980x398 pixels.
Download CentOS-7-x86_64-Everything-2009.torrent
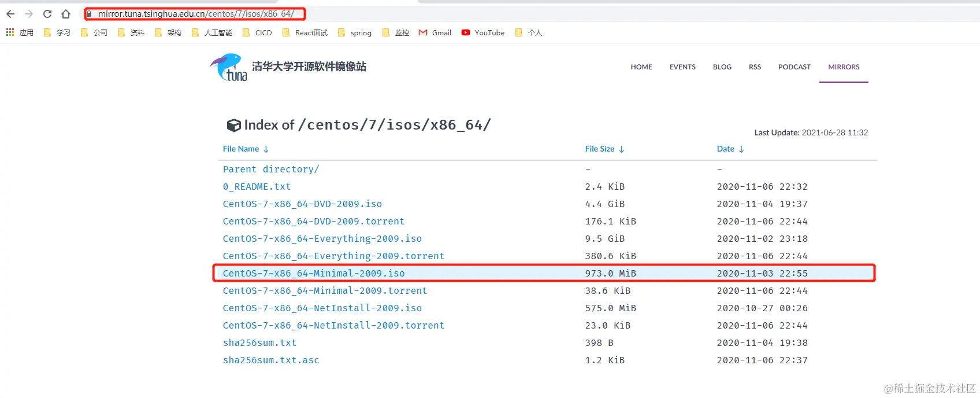click(x=333, y=256)
